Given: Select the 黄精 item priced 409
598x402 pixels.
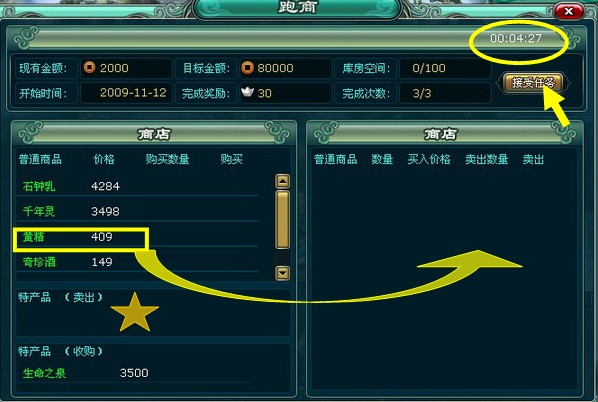Looking at the screenshot, I should (x=137, y=237).
